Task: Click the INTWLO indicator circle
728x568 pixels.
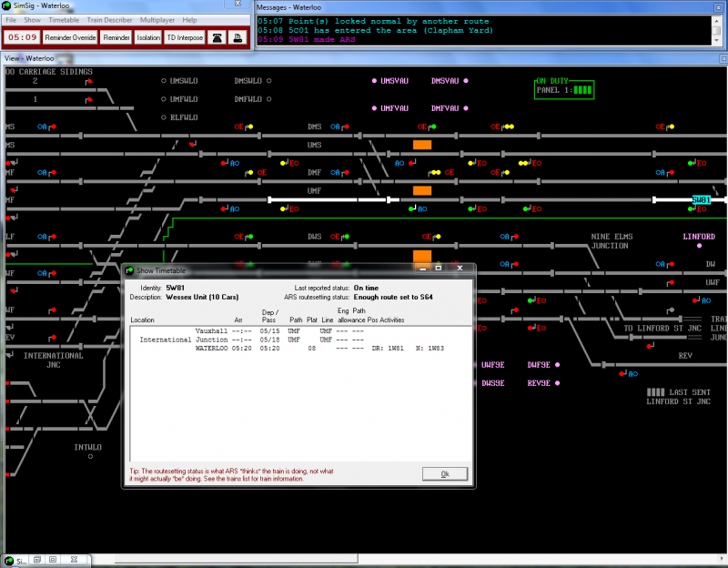Action: tap(90, 457)
